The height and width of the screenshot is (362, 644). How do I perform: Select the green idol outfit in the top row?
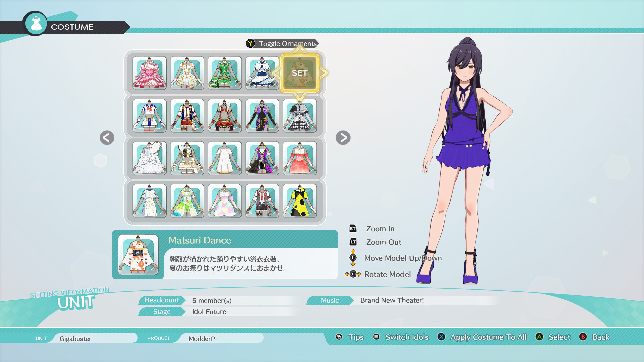224,73
